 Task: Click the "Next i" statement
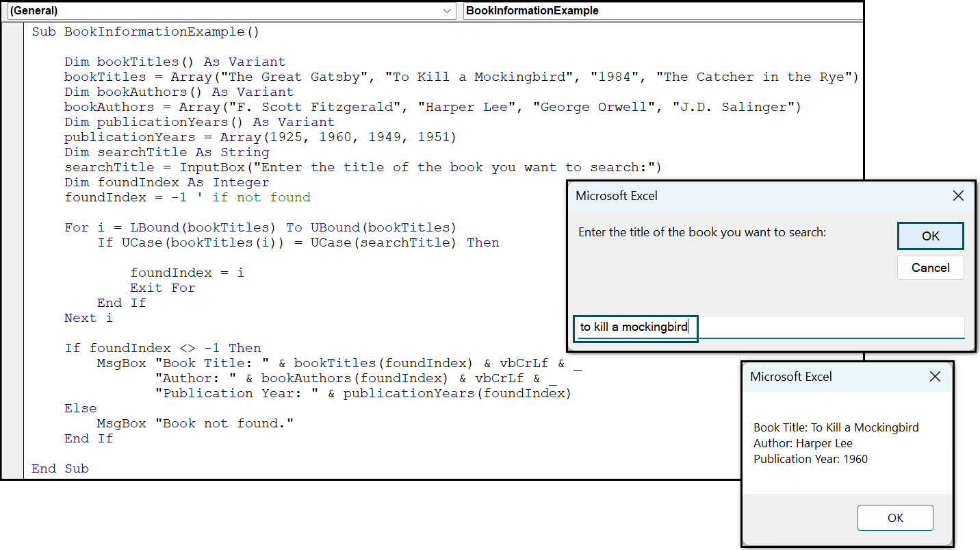[89, 318]
